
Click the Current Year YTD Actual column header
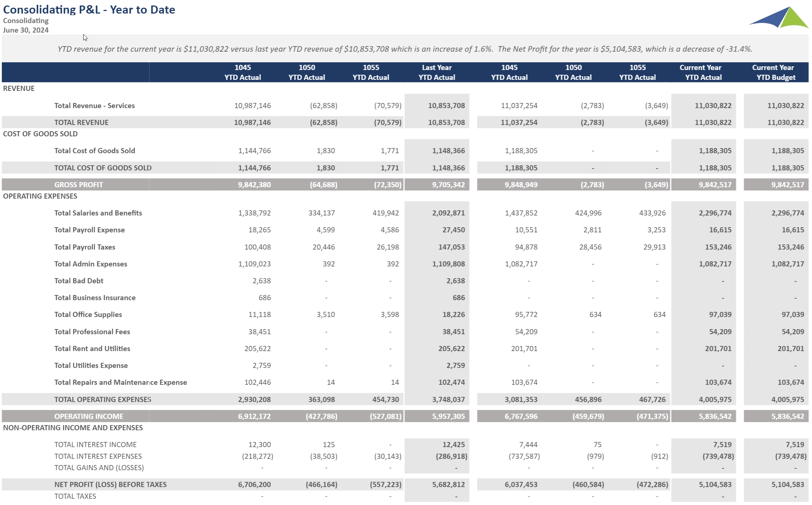700,72
